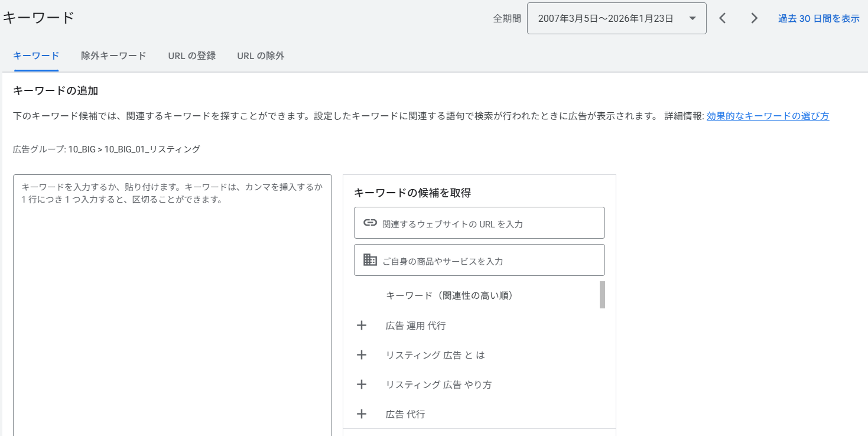Switch to 除外キーワード tab
Screen dimensions: 868x436
pyautogui.click(x=113, y=56)
